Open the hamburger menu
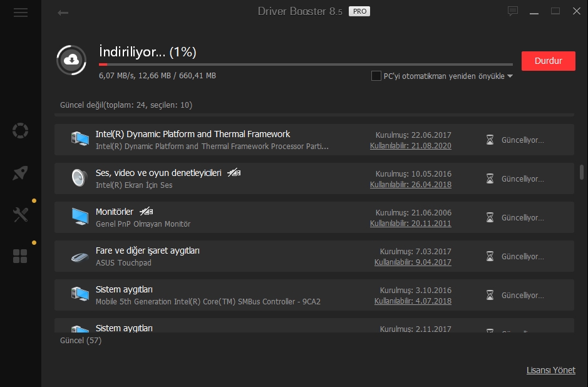This screenshot has width=588, height=387. click(x=21, y=13)
